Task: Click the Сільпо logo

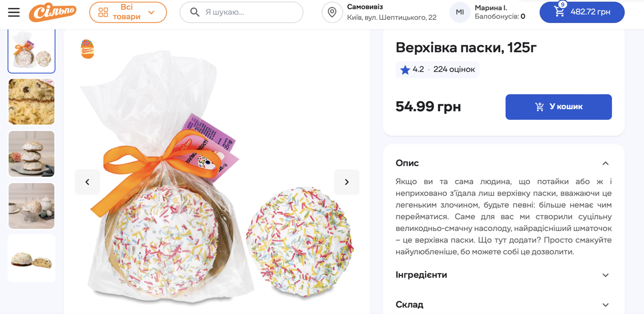Action: (53, 12)
